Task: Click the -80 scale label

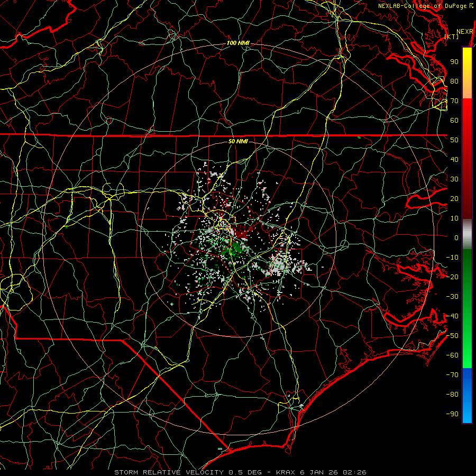Action: 452,395
